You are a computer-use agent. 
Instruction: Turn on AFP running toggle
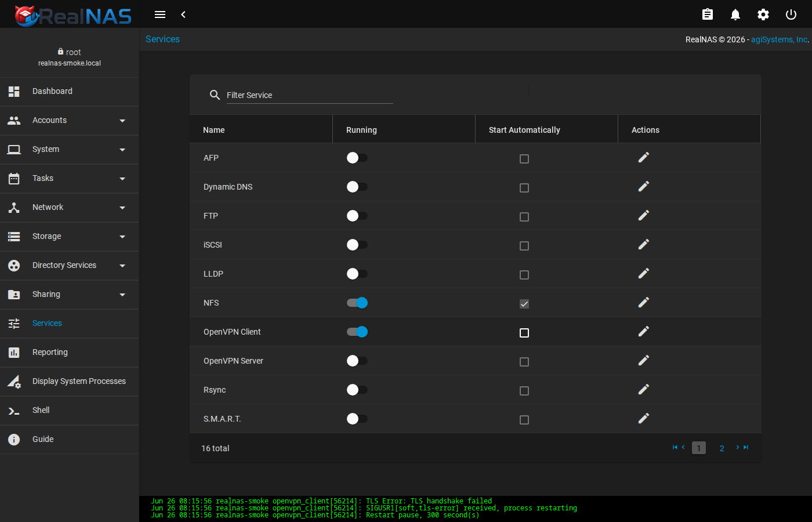[x=357, y=158]
